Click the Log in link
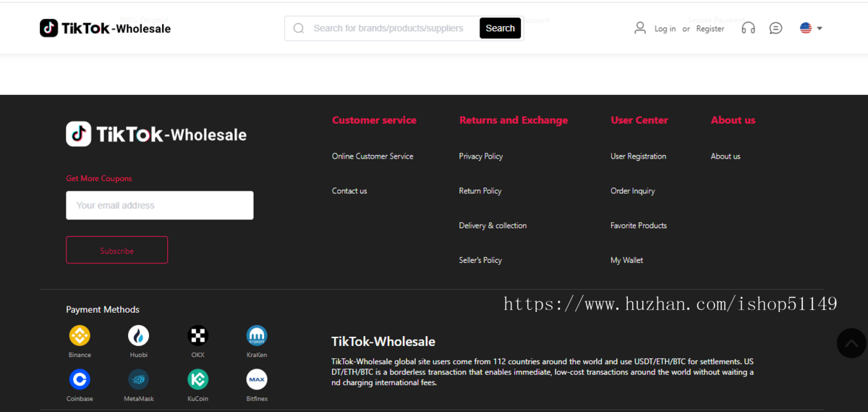Viewport: 868px width, 412px height. coord(665,29)
